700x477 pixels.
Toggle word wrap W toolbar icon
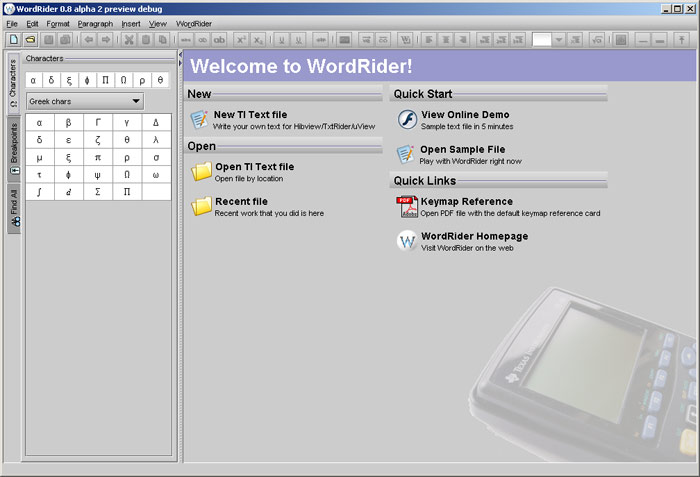pos(406,40)
